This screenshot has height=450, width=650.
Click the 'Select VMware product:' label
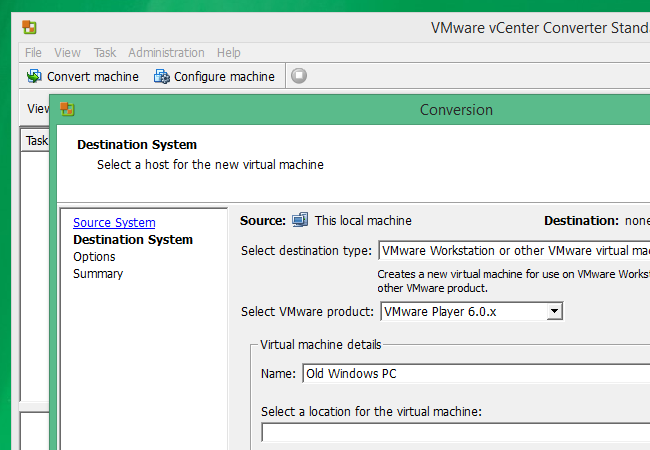coord(307,312)
